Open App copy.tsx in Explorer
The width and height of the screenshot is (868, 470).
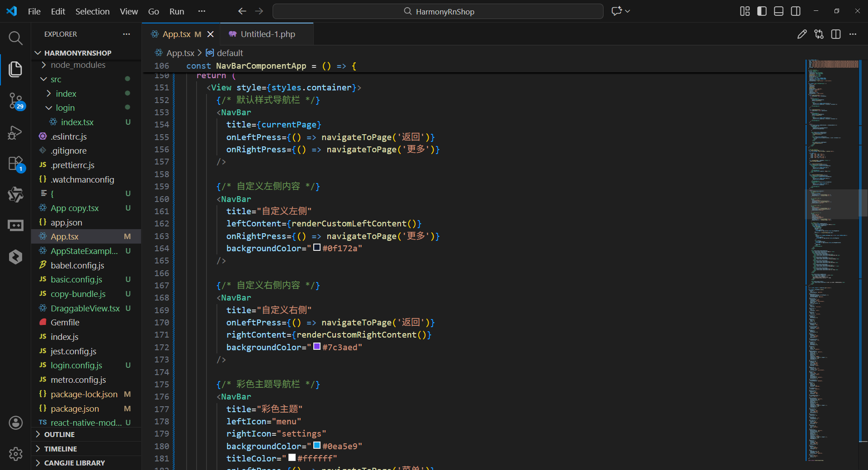click(86, 208)
